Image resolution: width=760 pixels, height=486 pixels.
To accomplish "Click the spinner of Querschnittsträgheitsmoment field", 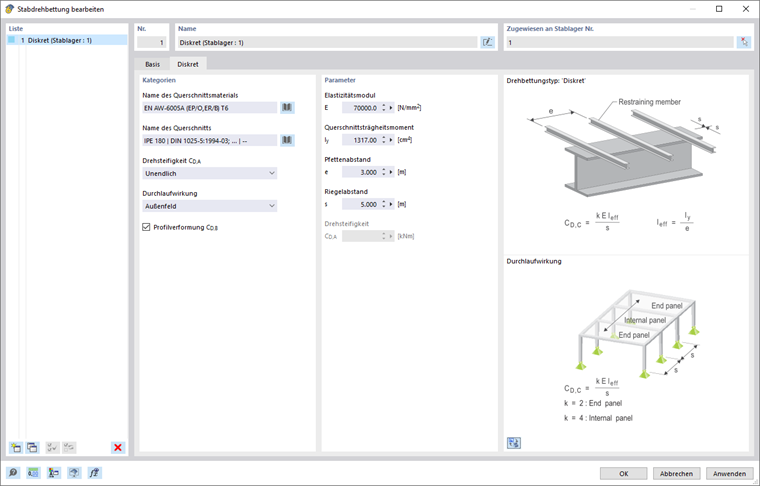I will [384, 140].
